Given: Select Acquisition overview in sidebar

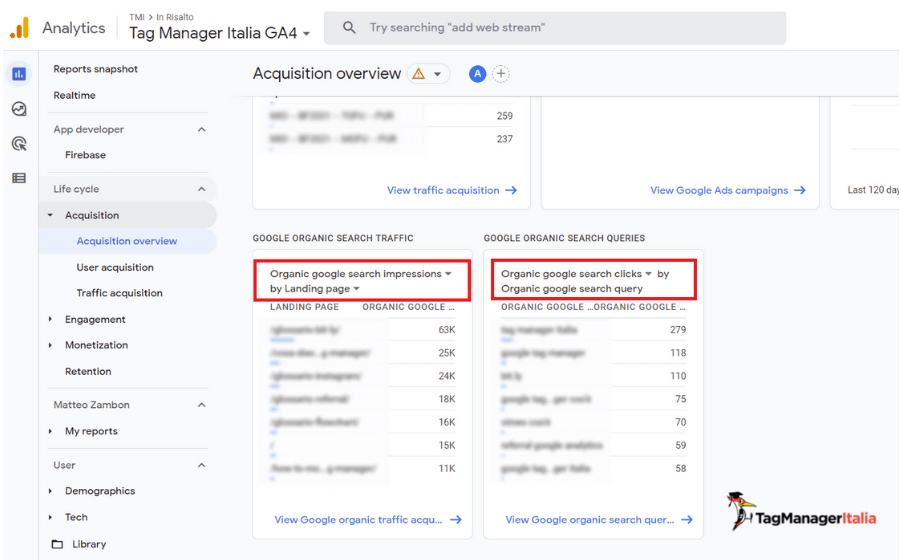Looking at the screenshot, I should 127,241.
